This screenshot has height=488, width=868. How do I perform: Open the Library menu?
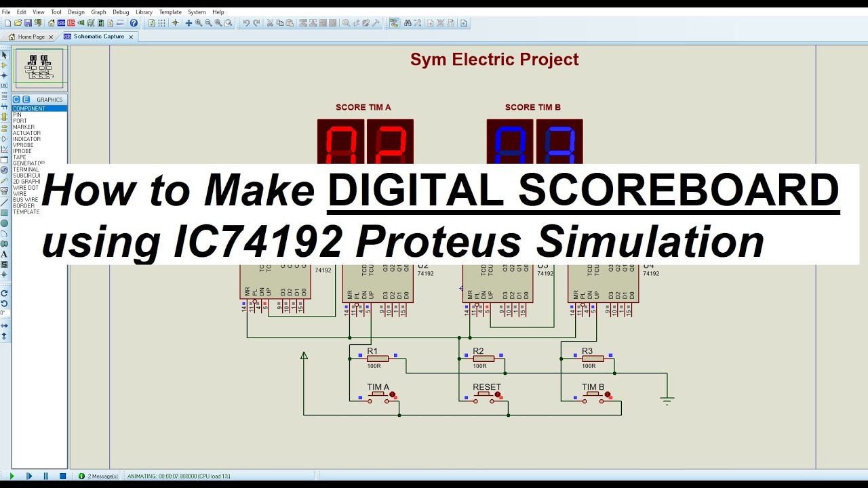[144, 12]
